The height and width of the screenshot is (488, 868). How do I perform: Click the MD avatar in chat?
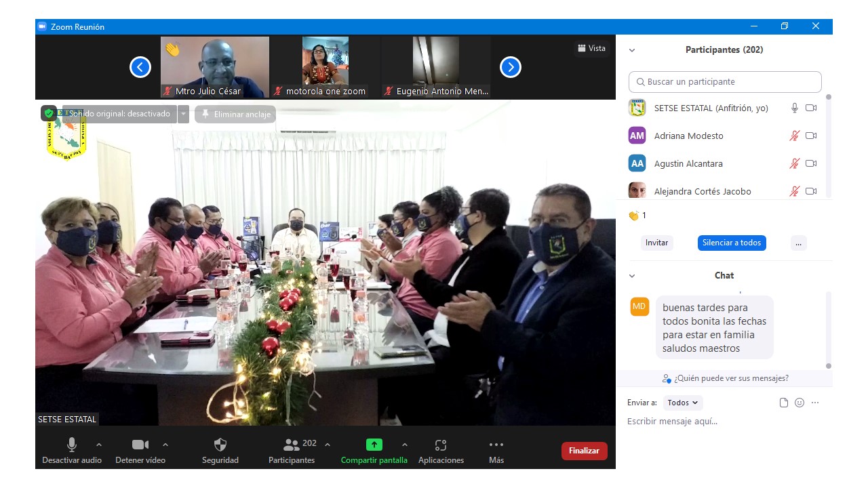pyautogui.click(x=639, y=306)
